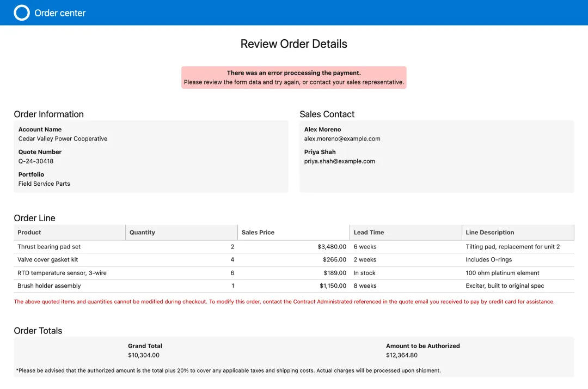
Task: Select the Thrust bearing pad set product
Action: click(x=49, y=247)
